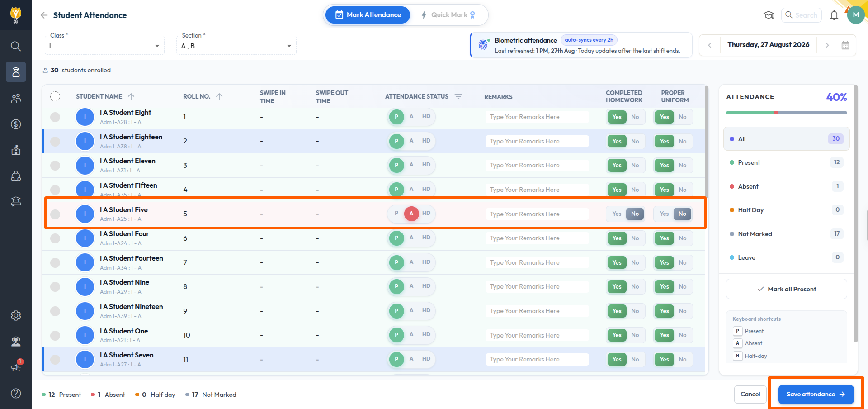Filter list by Absent students

coord(787,186)
